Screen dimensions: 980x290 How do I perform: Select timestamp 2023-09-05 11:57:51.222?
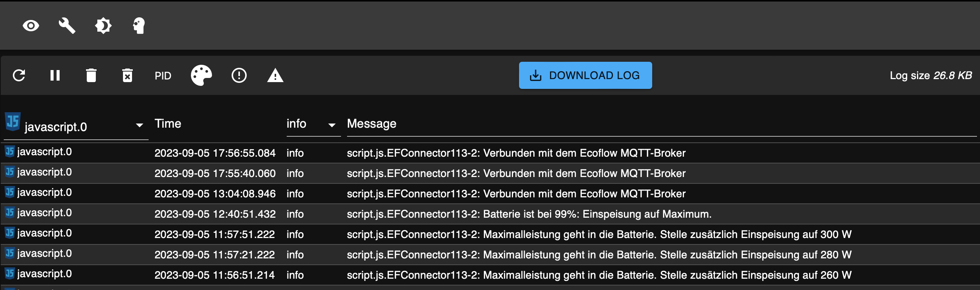215,234
